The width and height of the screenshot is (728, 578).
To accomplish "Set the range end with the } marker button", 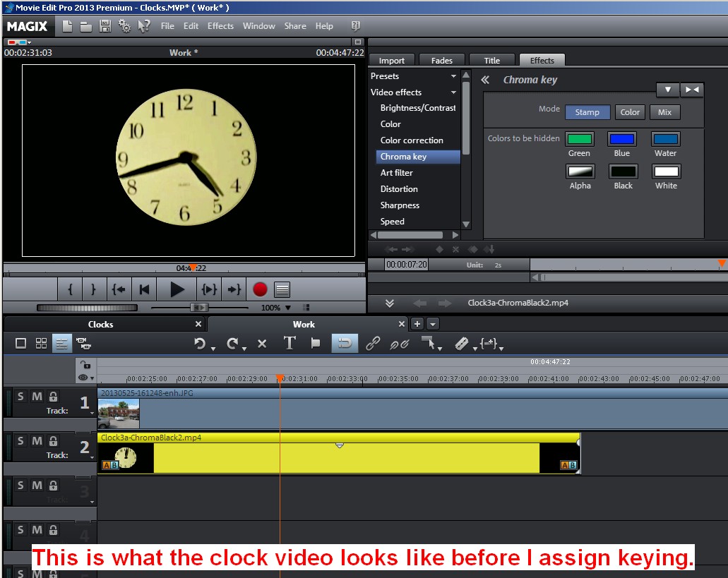I will click(93, 289).
